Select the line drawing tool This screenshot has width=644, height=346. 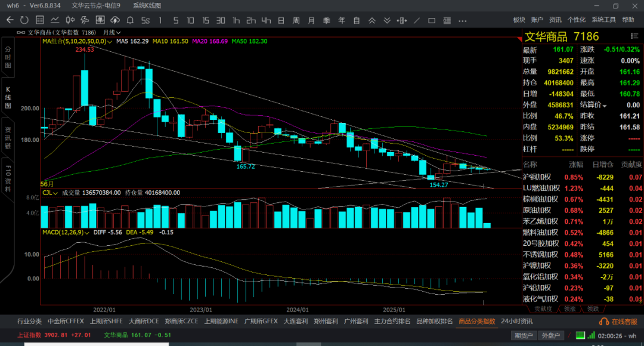click(x=417, y=20)
